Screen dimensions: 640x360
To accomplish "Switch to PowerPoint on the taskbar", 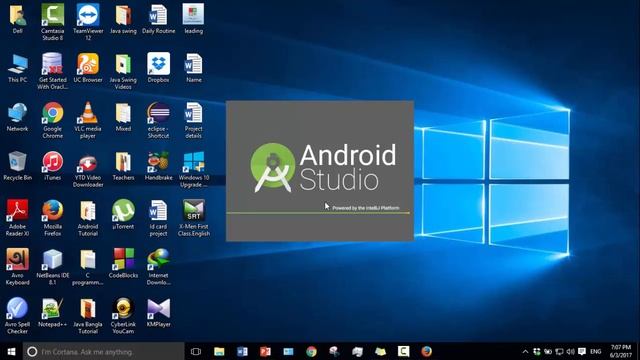I will [265, 351].
